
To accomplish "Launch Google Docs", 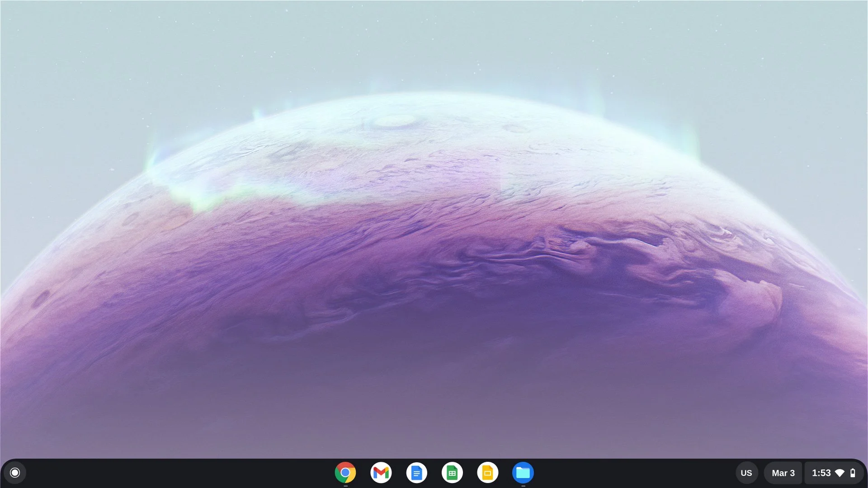I will pyautogui.click(x=417, y=473).
